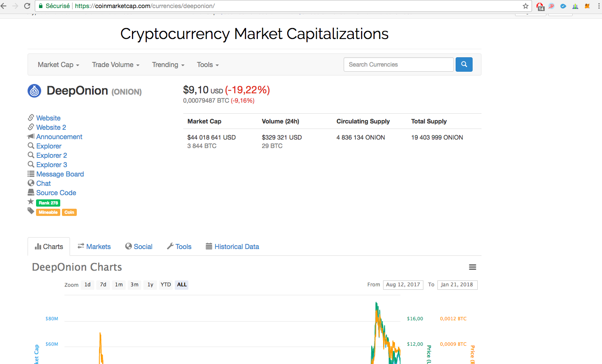Click the 19 403 999 ONION total supply
Screen dimensions: 602x364
coord(437,137)
